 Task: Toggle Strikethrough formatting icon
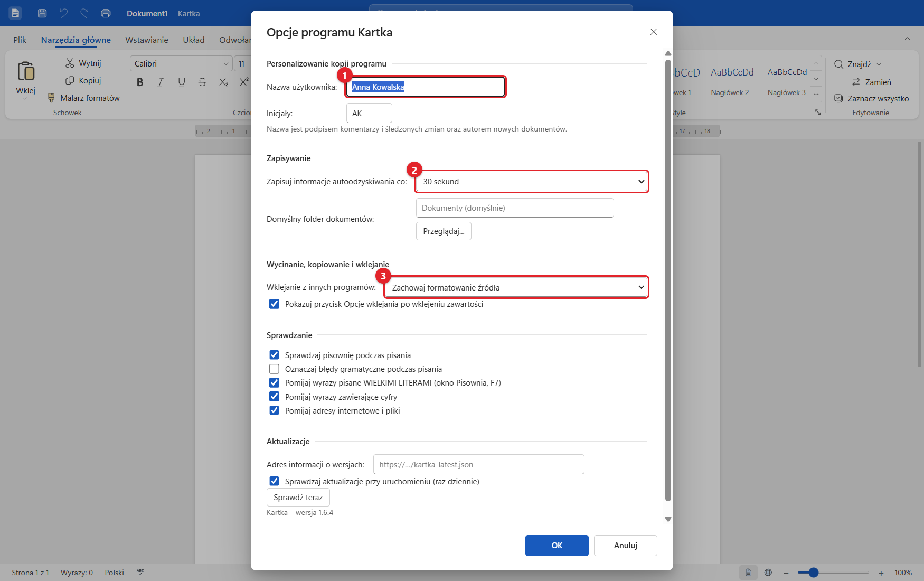point(202,82)
